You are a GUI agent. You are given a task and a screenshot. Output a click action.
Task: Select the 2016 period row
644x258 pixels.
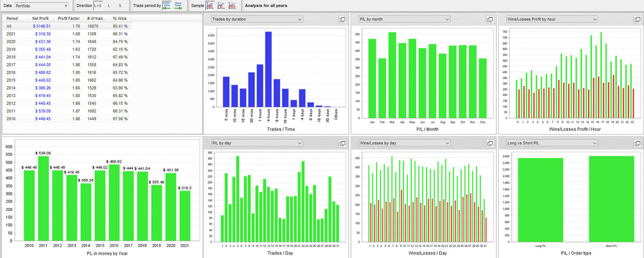coord(67,72)
